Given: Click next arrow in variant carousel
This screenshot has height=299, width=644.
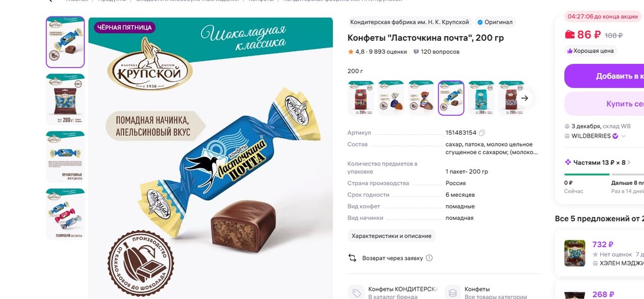Looking at the screenshot, I should (525, 98).
